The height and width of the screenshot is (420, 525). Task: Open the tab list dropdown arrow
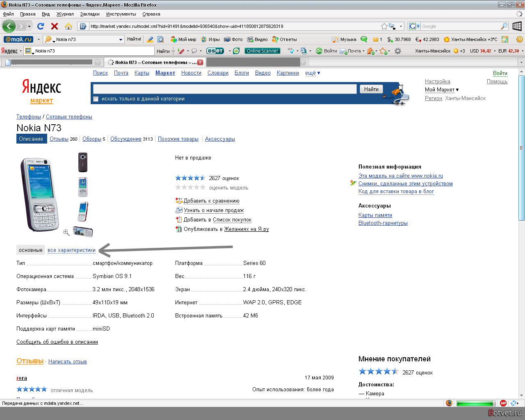click(521, 62)
